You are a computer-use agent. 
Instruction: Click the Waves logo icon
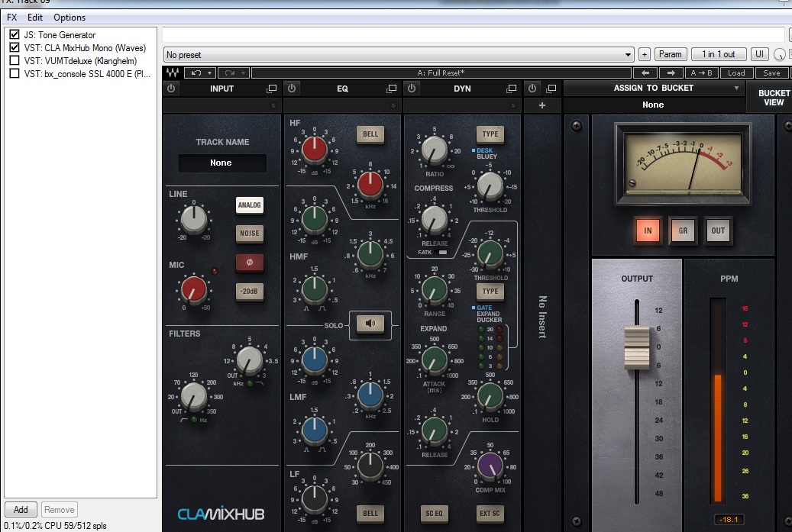173,73
